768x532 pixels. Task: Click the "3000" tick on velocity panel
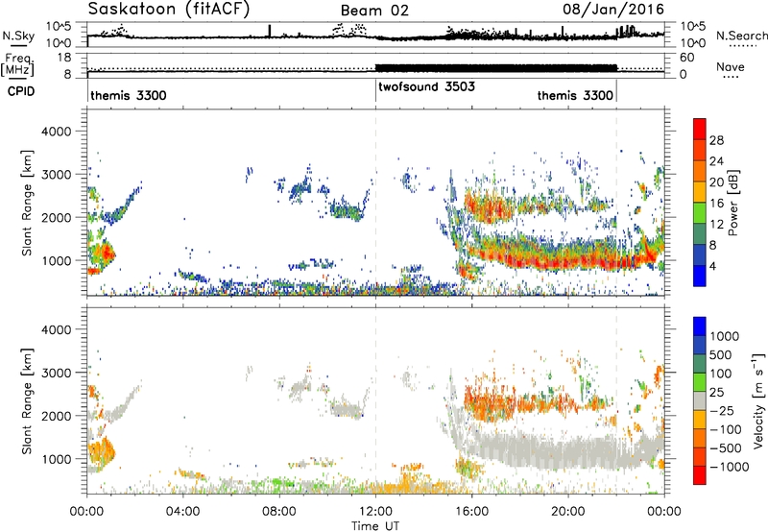click(x=57, y=373)
